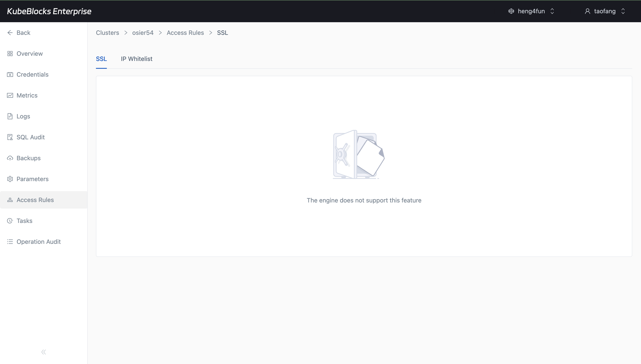Navigate to Clusters via breadcrumb

pos(107,32)
